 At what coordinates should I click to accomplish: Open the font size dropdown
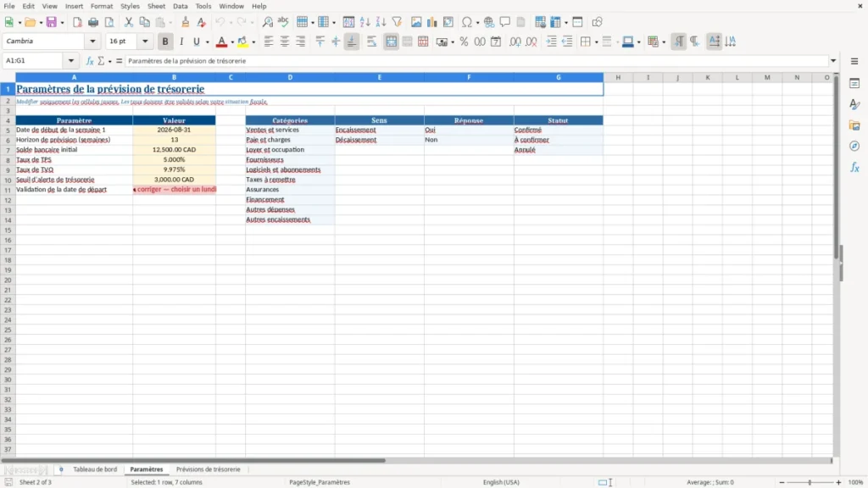pos(145,42)
